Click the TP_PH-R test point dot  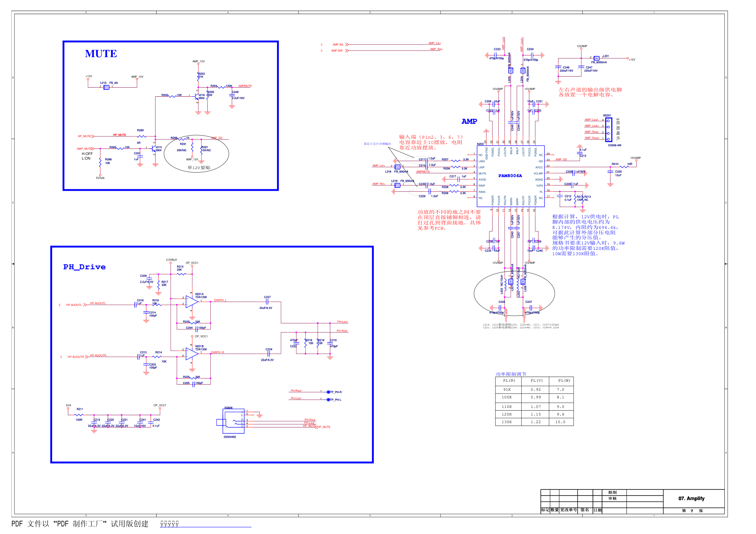point(328,392)
